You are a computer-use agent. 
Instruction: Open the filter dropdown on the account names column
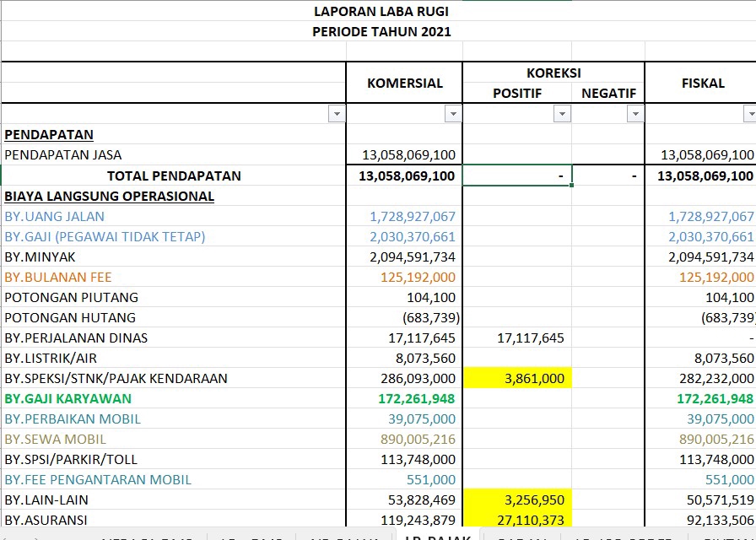click(x=337, y=113)
